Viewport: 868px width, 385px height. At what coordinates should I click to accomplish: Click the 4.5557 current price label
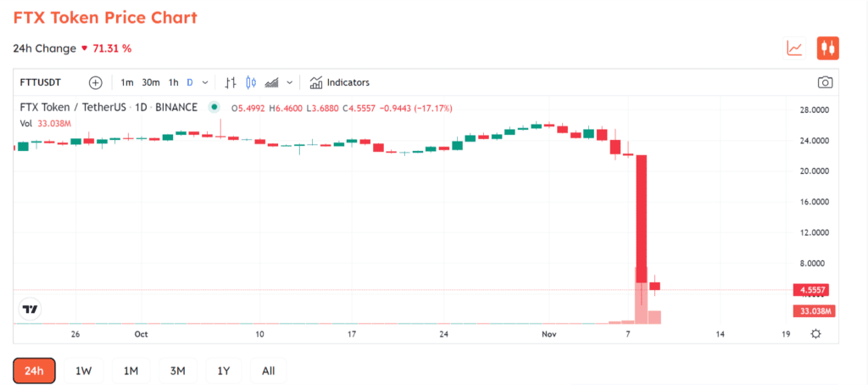pyautogui.click(x=812, y=290)
